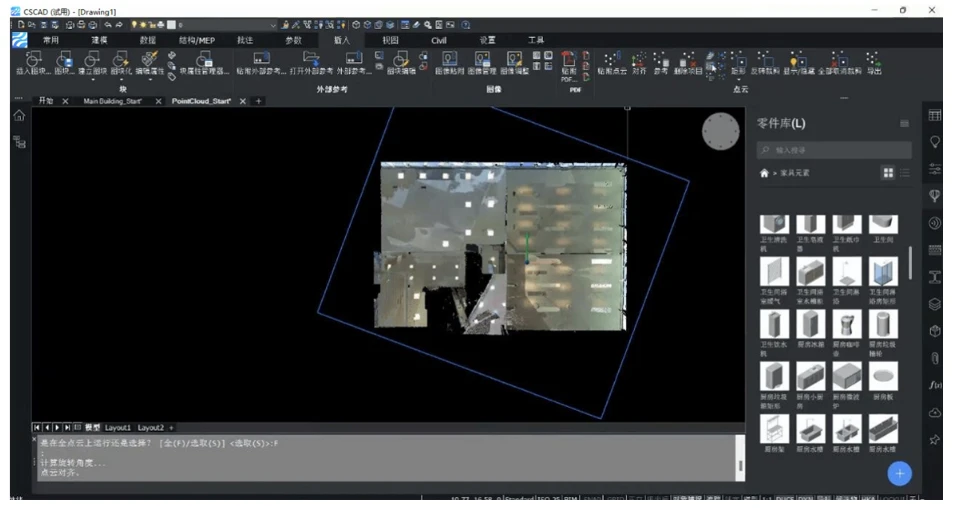
Task: Expand the Rectangular crop (矩形) dropdown arrow
Action: 739,79
